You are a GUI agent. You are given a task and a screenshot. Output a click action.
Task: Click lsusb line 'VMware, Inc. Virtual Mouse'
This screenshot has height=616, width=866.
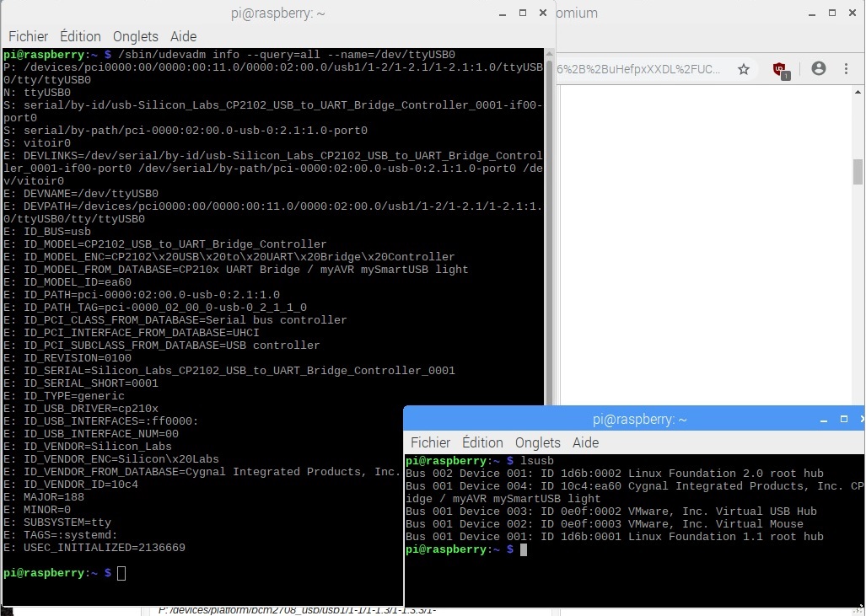(605, 524)
